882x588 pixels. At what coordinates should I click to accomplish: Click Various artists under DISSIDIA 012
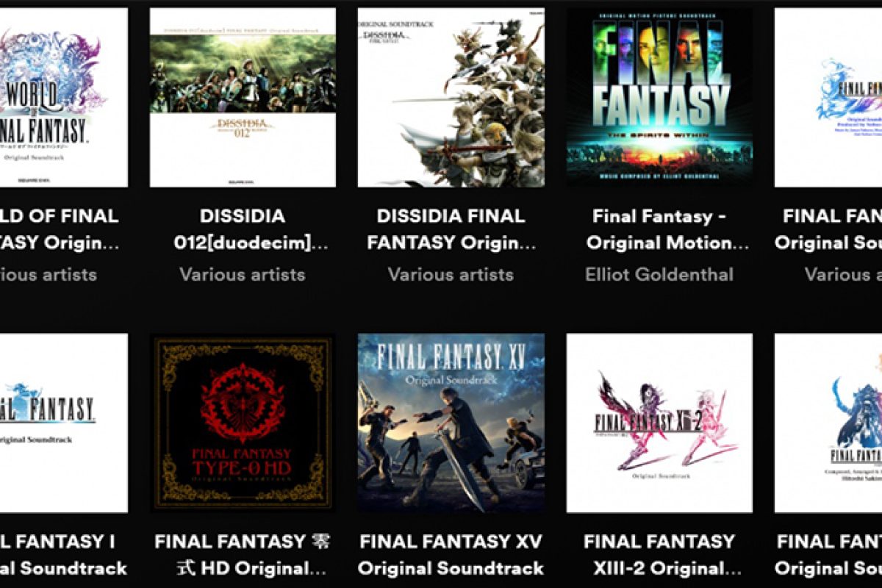coord(243,275)
